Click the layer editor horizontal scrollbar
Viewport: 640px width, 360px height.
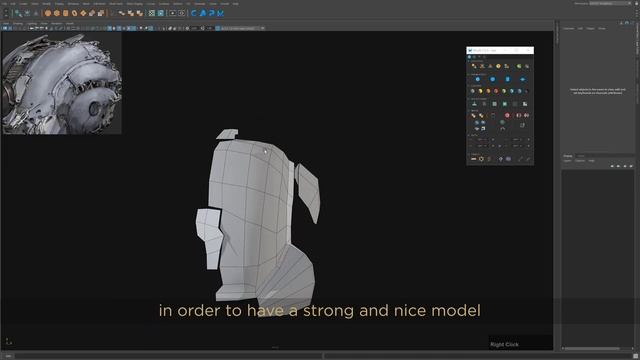point(592,348)
